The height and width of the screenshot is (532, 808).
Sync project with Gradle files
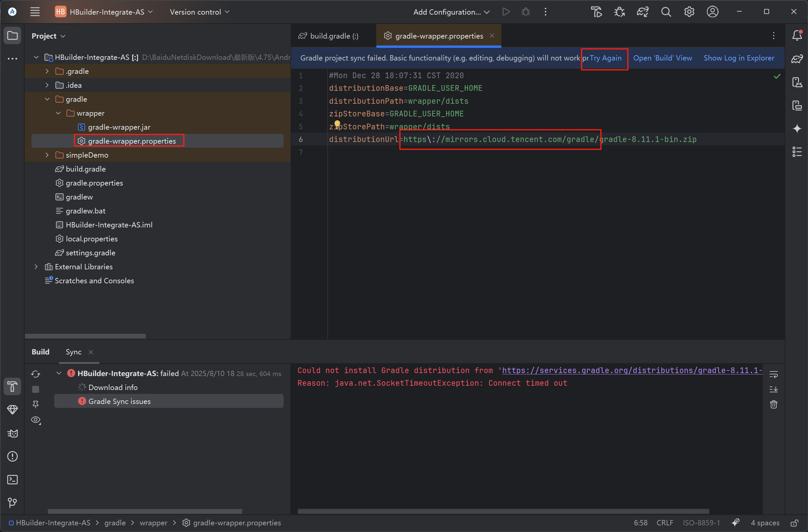[642, 12]
